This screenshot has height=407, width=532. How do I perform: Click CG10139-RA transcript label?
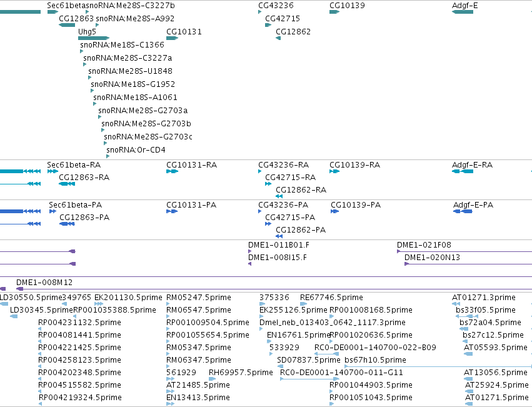(355, 165)
